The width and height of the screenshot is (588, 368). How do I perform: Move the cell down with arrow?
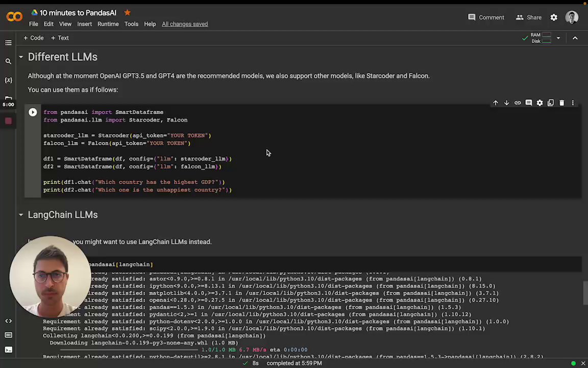click(506, 103)
